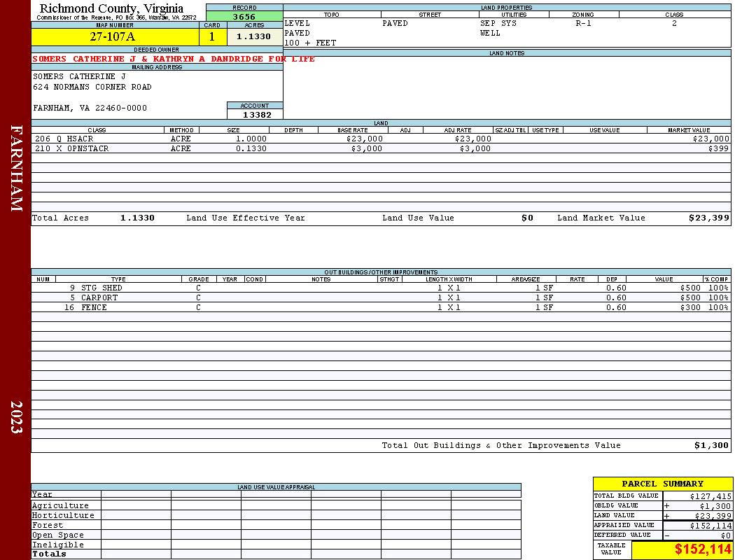
Task: Click topo value LEVEL
Action: (x=297, y=23)
